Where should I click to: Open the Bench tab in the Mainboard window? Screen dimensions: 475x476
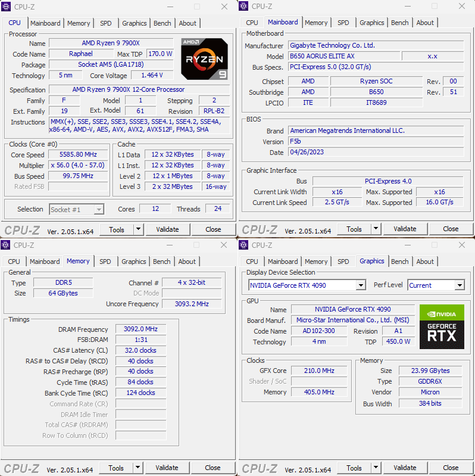pyautogui.click(x=400, y=23)
